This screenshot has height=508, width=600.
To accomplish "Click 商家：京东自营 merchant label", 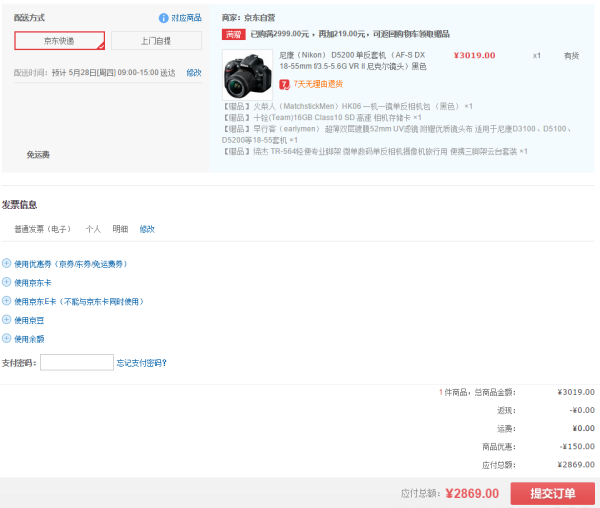I will tap(248, 18).
